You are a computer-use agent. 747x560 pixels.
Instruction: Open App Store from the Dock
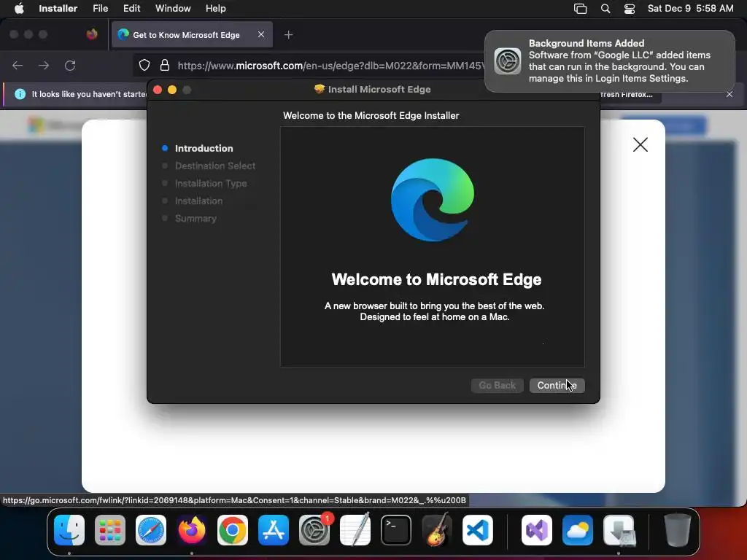pos(274,530)
